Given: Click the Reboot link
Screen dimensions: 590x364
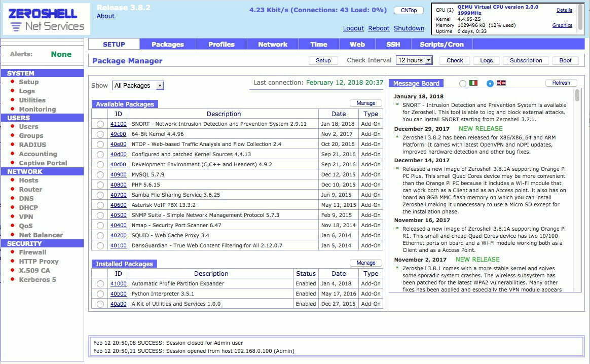Looking at the screenshot, I should pyautogui.click(x=379, y=28).
